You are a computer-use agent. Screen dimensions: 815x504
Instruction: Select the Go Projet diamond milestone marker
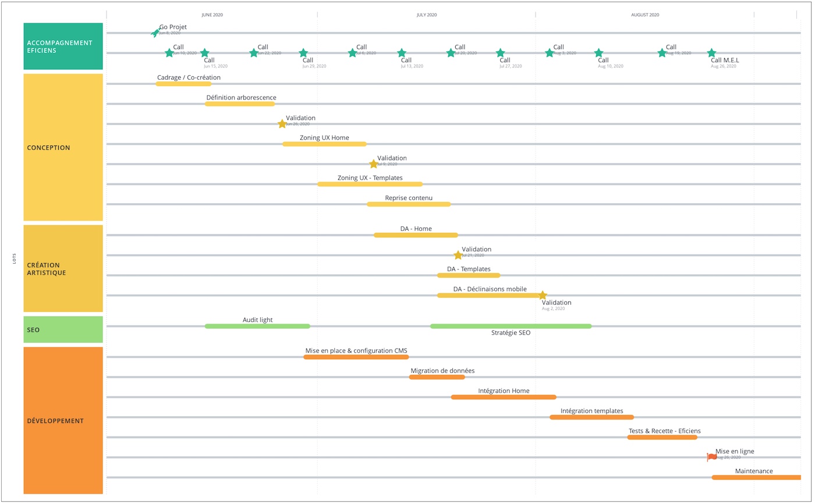pos(155,32)
